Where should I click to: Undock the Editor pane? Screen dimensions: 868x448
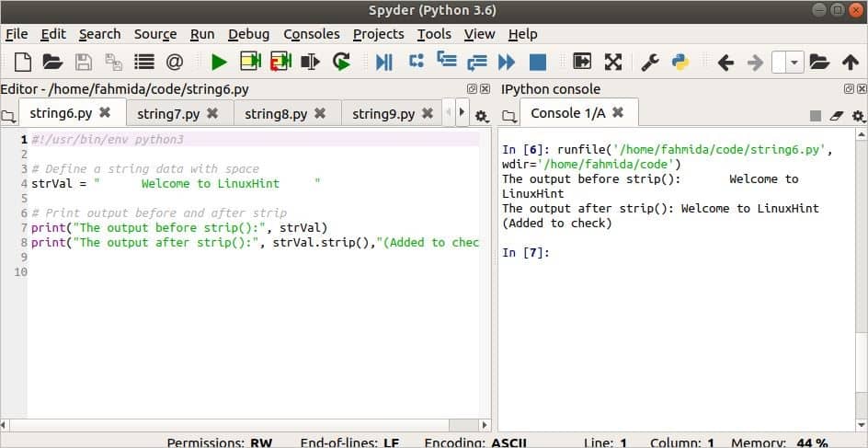(x=472, y=88)
